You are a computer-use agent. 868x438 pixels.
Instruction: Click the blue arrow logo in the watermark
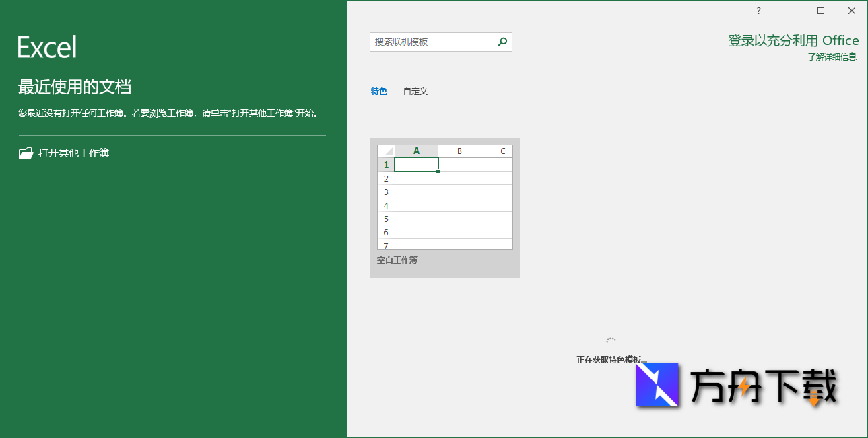coord(657,386)
